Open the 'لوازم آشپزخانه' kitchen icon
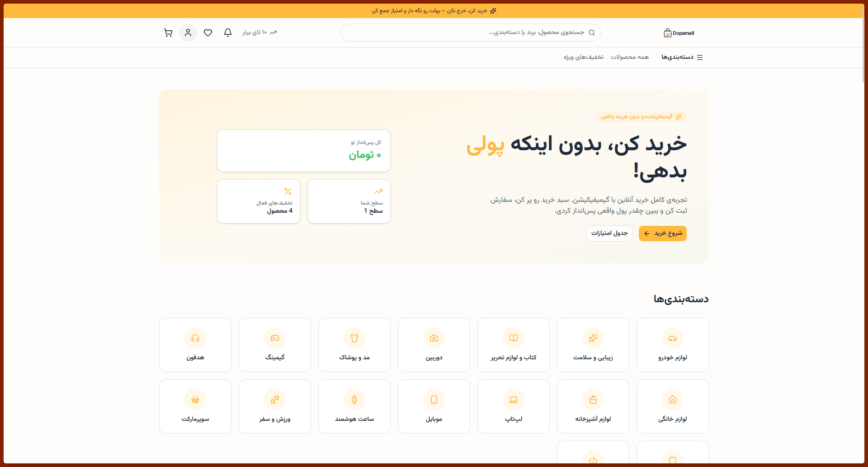Screen dimensions: 868x467 (593, 400)
